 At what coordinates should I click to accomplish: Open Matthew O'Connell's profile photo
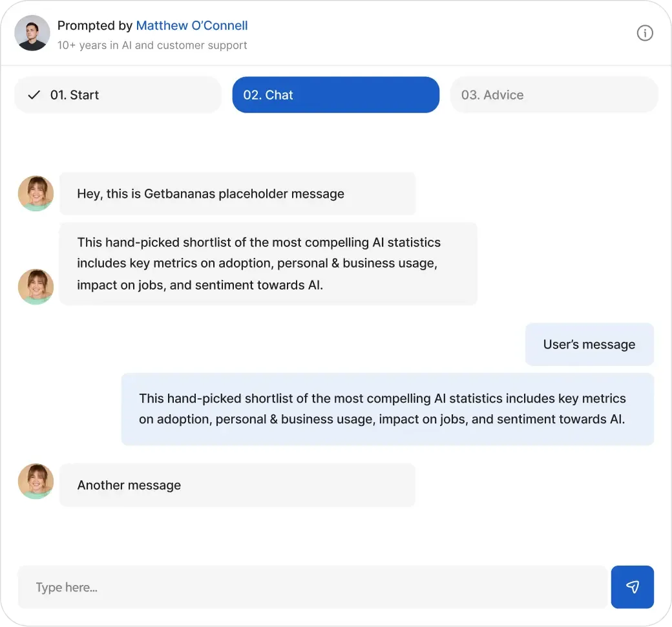point(32,33)
